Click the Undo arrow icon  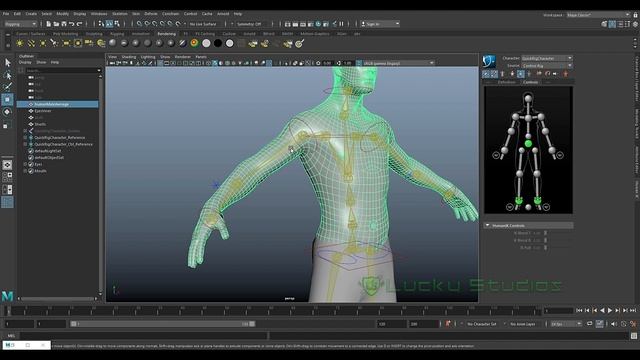[72, 24]
